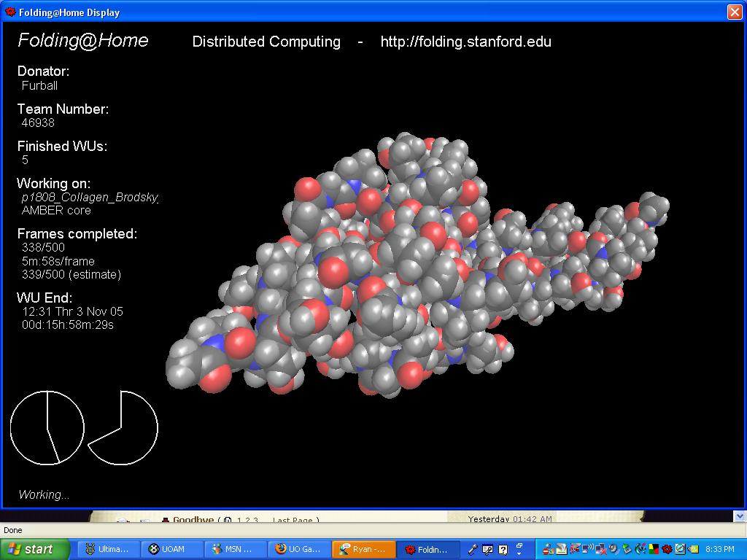This screenshot has height=560, width=747.
Task: Open the MSN Messenger tray icon
Action: pos(548,549)
